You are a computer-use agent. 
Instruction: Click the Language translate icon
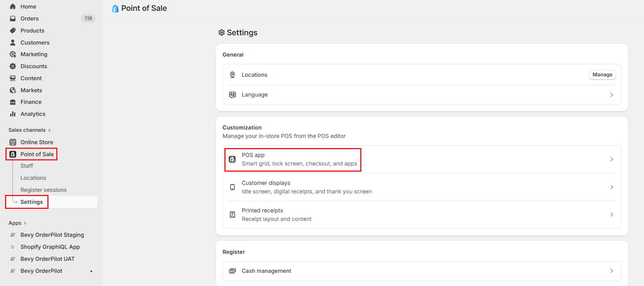click(x=233, y=95)
